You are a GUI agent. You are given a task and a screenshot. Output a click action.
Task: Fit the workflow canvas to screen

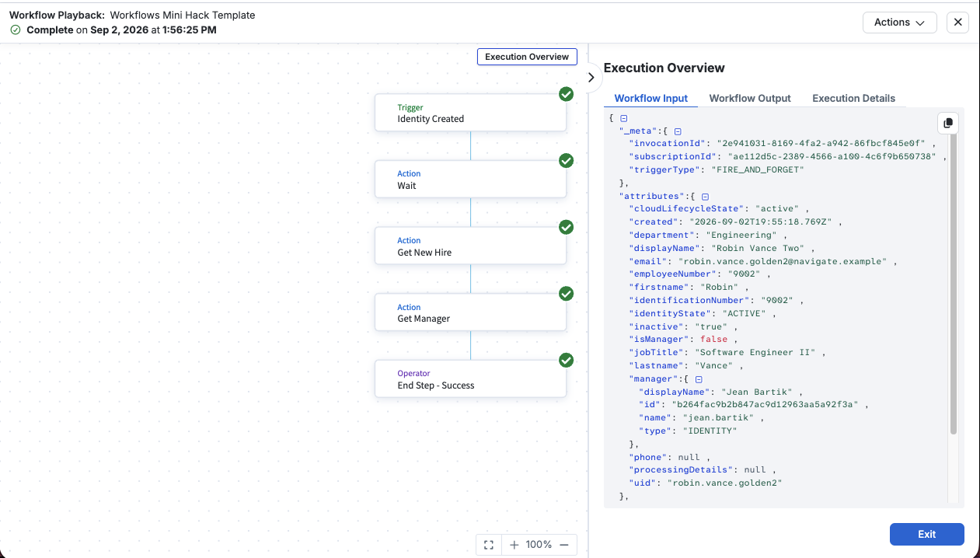pyautogui.click(x=489, y=545)
